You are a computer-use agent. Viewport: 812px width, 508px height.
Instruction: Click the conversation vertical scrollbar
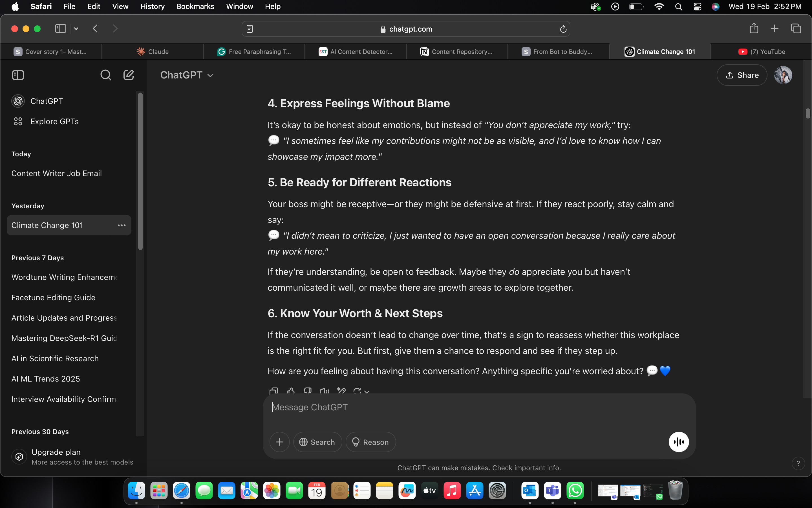coord(808,113)
